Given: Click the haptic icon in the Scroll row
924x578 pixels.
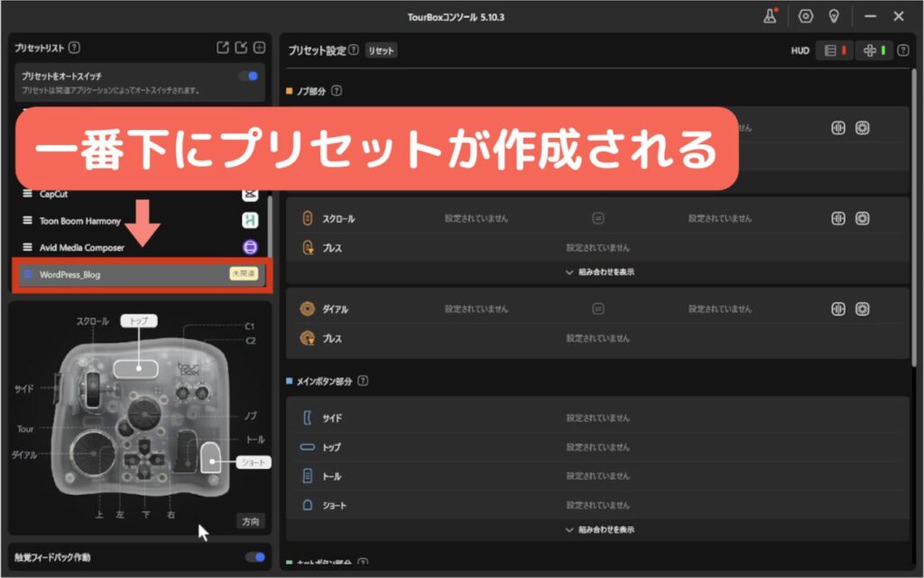Looking at the screenshot, I should tap(838, 218).
